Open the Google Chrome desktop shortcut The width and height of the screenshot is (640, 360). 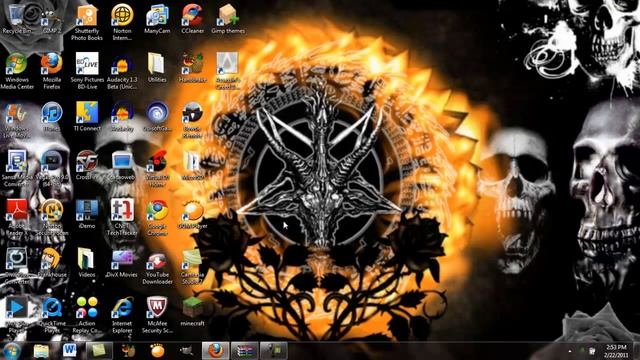click(x=157, y=217)
